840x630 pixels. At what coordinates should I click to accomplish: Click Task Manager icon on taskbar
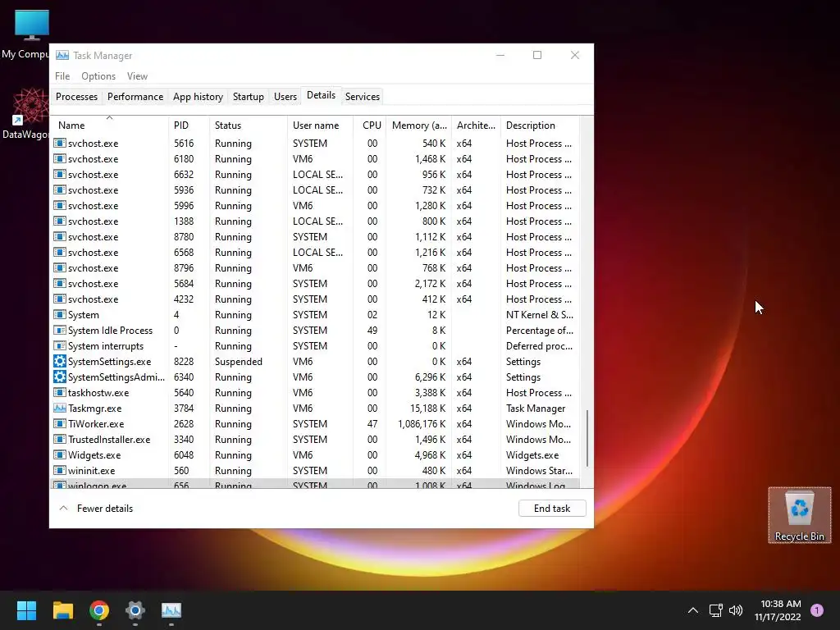(171, 610)
